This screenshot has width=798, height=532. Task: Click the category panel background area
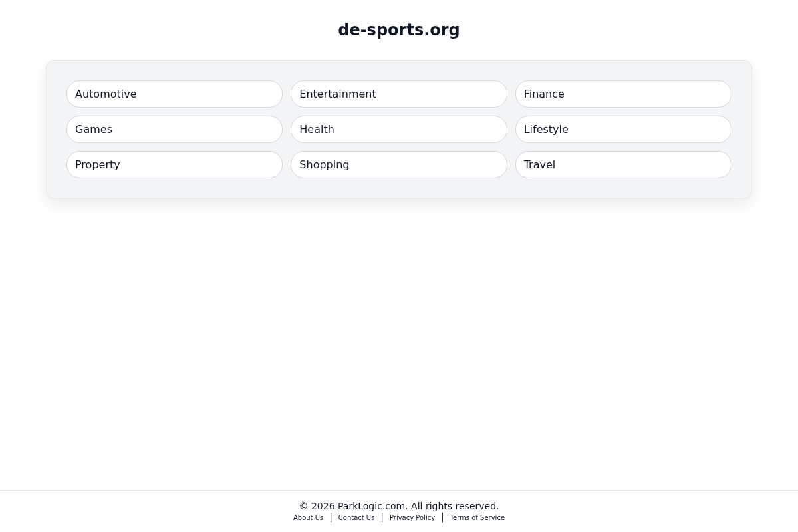click(x=399, y=190)
